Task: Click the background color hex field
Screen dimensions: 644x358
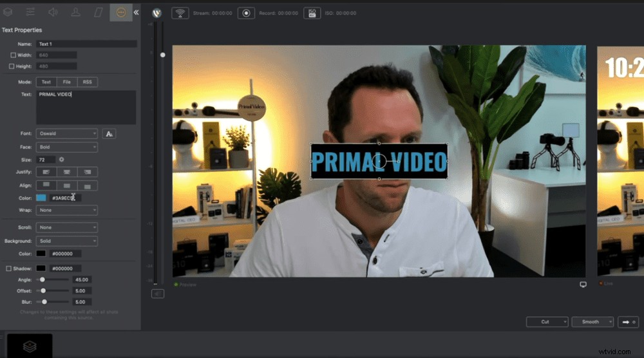Action: 65,254
